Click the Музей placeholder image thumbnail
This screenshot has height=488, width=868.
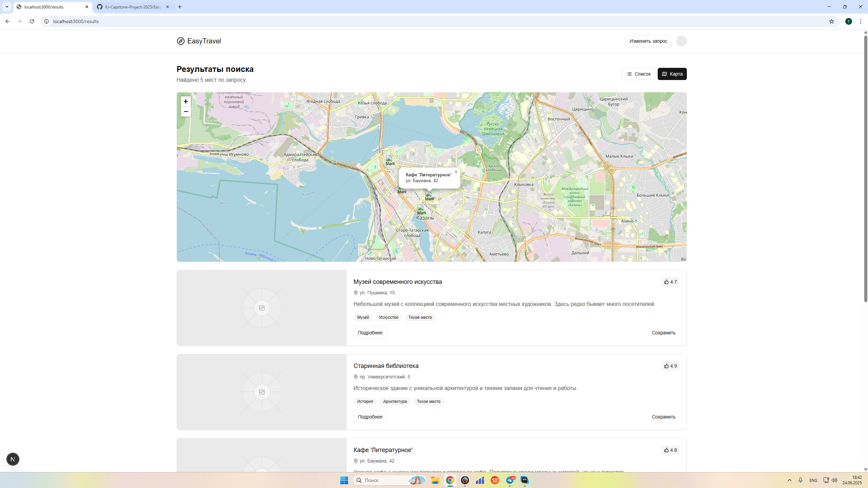pyautogui.click(x=262, y=308)
